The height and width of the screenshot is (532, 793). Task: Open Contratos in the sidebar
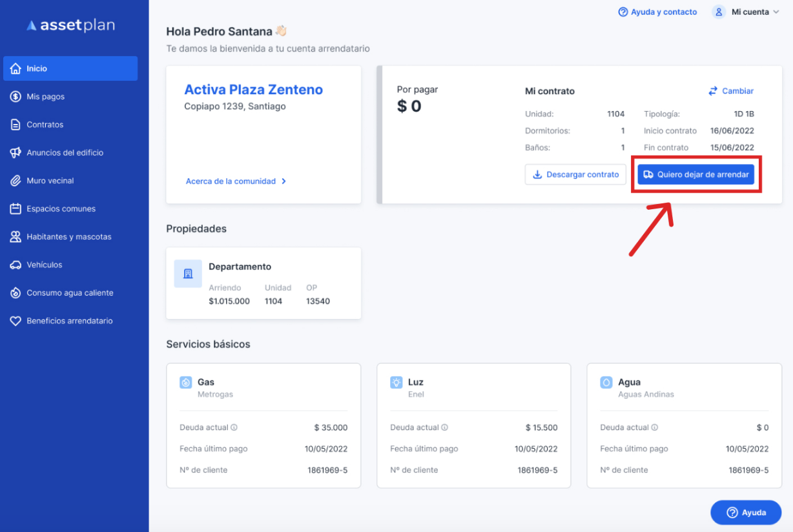pos(70,125)
